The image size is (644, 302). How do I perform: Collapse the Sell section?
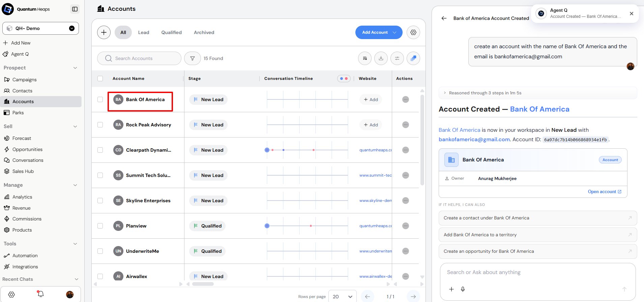pos(75,126)
